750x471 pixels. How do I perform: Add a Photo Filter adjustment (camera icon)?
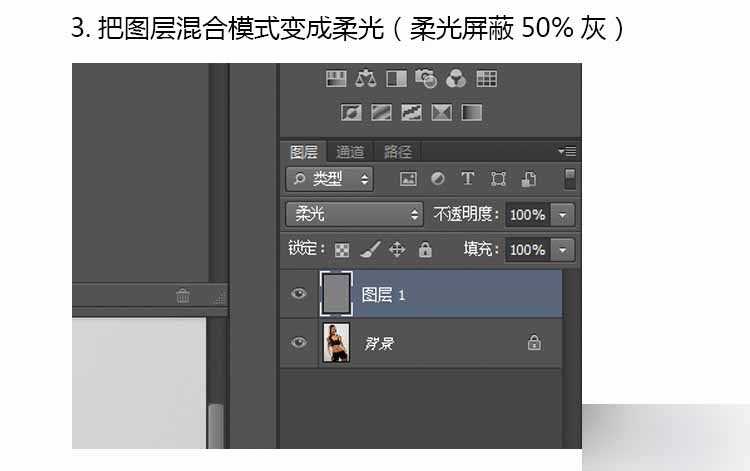click(x=426, y=79)
